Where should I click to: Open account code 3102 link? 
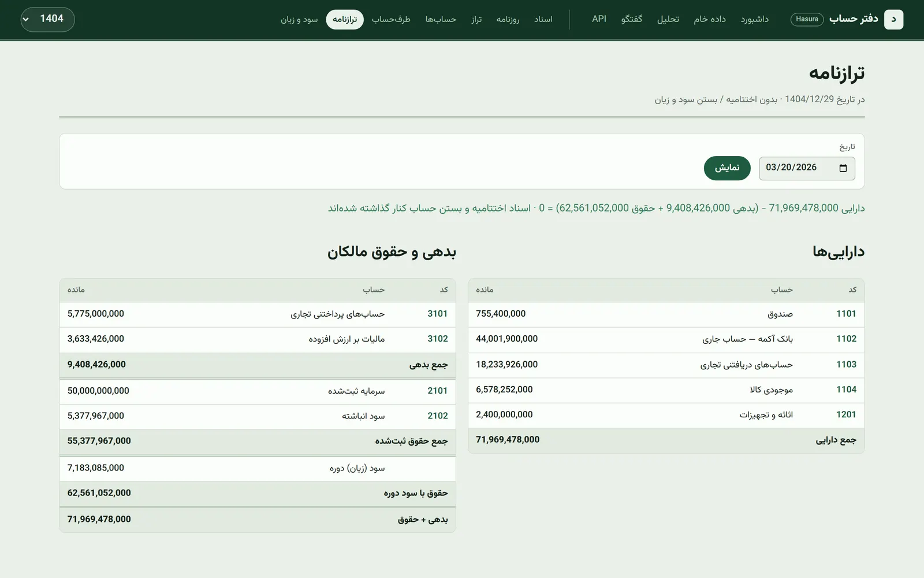point(437,339)
